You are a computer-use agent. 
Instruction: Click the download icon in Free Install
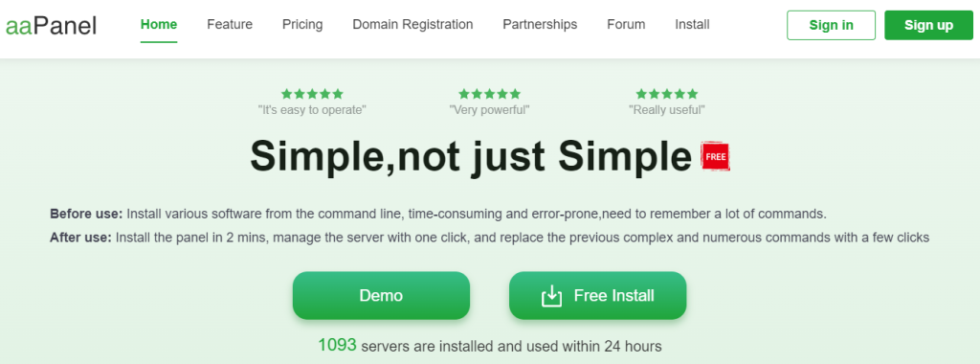(551, 296)
